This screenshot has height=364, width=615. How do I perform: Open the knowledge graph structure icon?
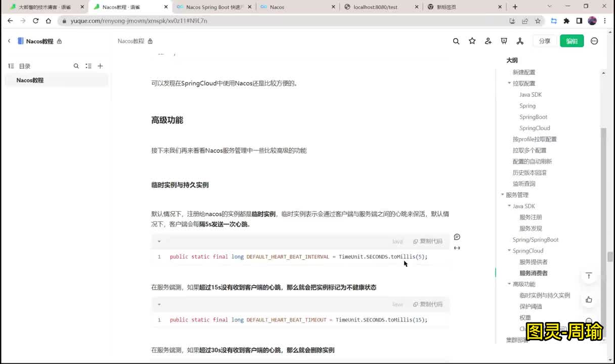pyautogui.click(x=520, y=41)
